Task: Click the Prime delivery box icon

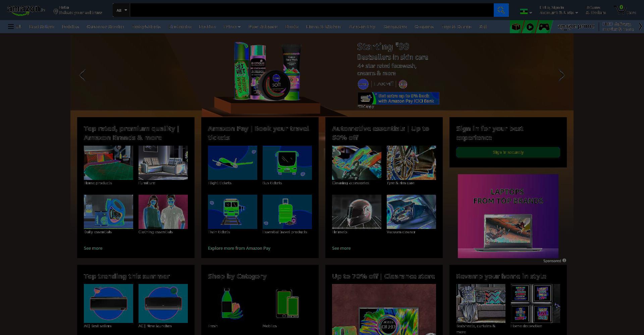Action: tap(516, 27)
